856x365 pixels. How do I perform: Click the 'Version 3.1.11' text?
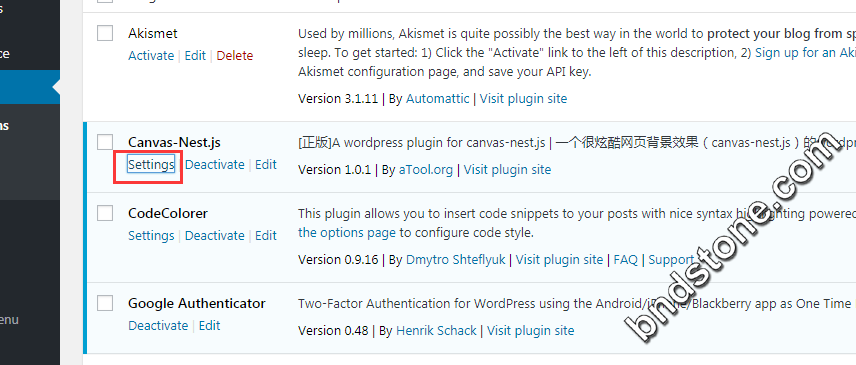click(x=338, y=99)
